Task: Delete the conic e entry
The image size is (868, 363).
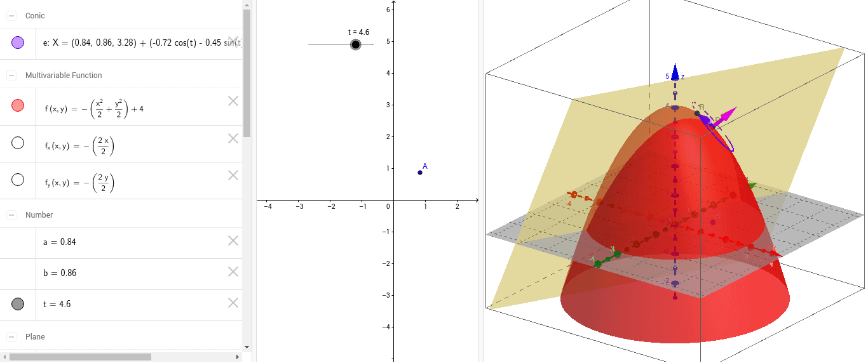Action: (233, 42)
